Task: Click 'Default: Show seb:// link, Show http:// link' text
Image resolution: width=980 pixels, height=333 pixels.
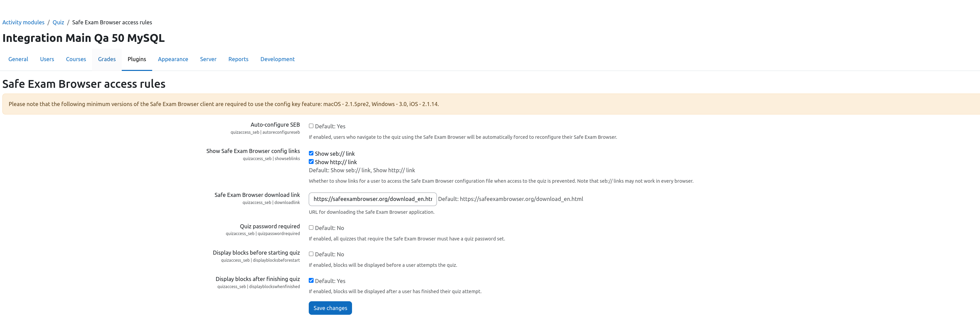Action: 362,170
